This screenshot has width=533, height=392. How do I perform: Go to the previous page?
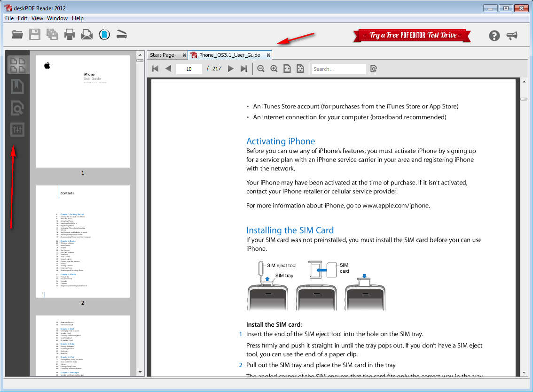click(x=168, y=69)
